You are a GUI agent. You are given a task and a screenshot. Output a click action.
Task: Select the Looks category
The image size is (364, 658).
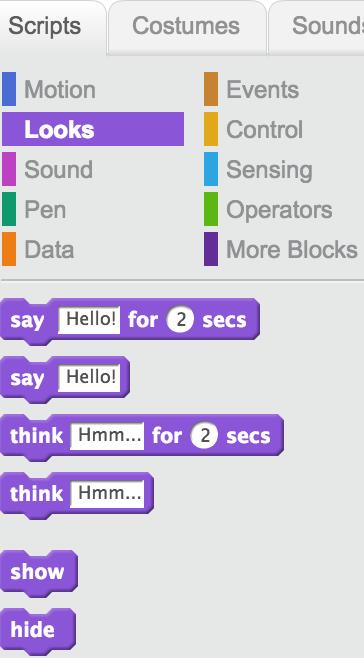click(93, 129)
